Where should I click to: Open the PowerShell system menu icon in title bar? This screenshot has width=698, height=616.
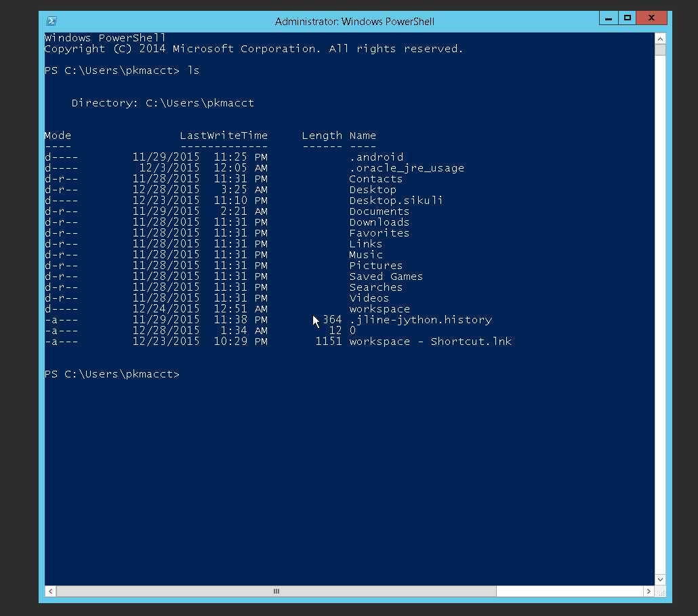[x=52, y=21]
